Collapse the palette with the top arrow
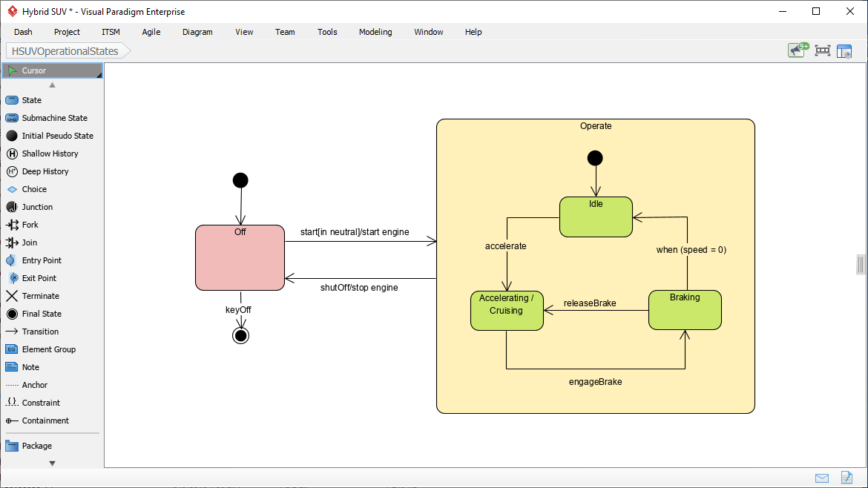Image resolution: width=868 pixels, height=488 pixels. 52,85
